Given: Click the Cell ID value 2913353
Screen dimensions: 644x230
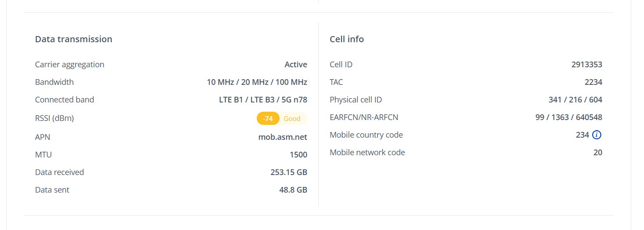Looking at the screenshot, I should coord(586,65).
